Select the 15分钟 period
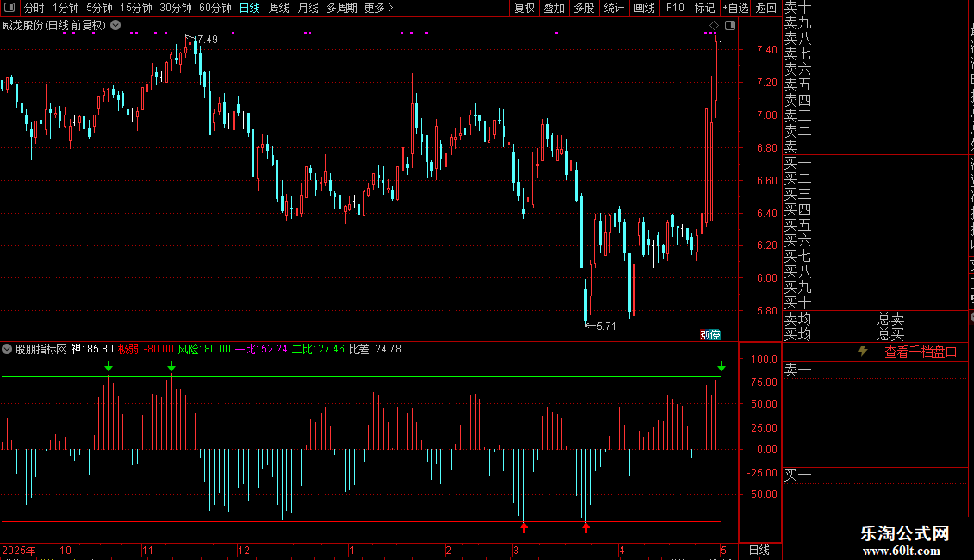This screenshot has height=560, width=974. pos(136,8)
